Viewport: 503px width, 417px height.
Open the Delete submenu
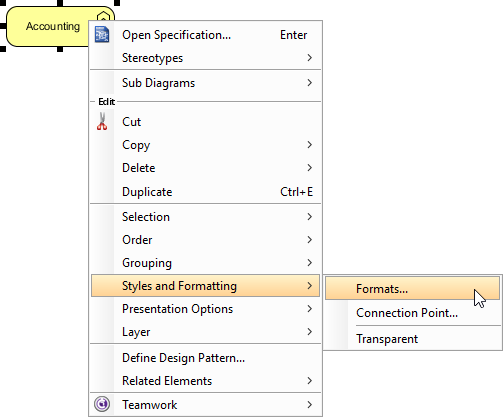205,168
